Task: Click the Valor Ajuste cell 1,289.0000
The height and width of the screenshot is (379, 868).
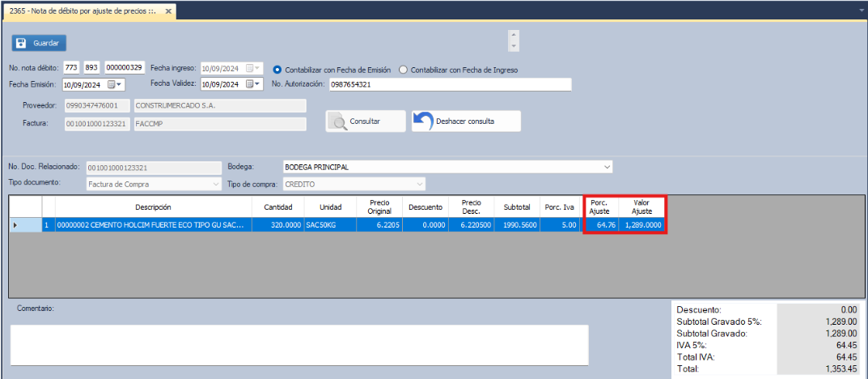Action: click(x=642, y=224)
